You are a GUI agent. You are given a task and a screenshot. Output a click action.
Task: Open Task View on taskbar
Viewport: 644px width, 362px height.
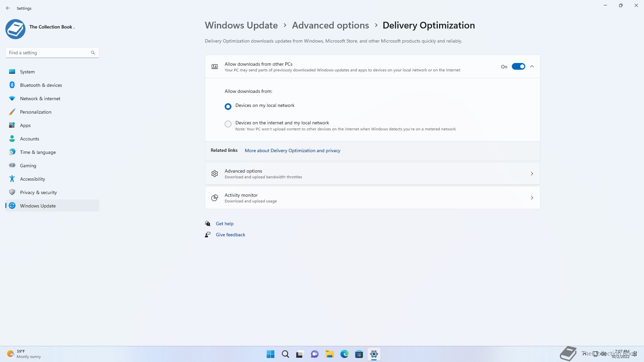[300, 354]
